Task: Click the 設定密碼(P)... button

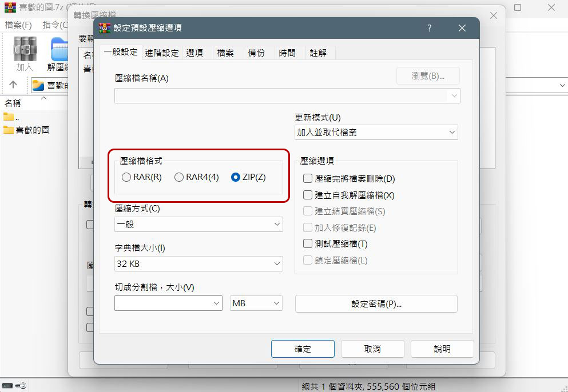Action: pyautogui.click(x=376, y=303)
